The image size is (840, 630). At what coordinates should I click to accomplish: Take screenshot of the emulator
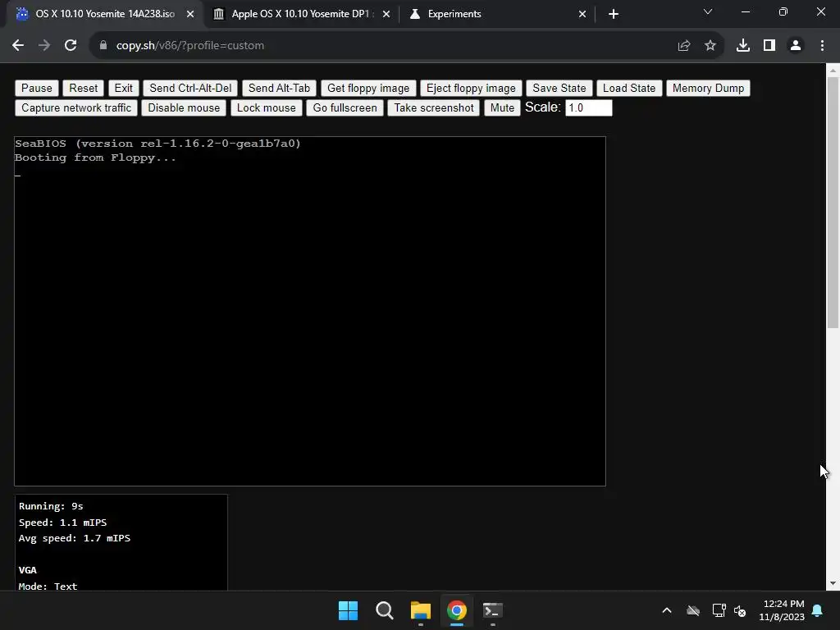[434, 107]
